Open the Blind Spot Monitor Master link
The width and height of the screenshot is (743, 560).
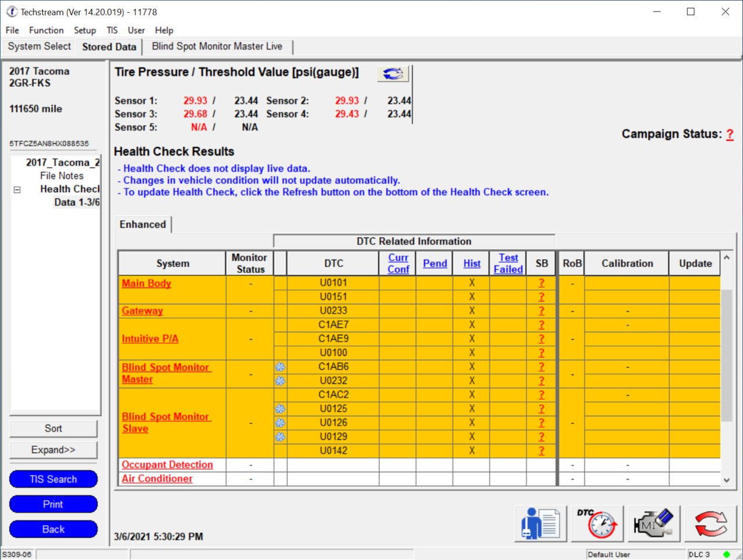[166, 374]
